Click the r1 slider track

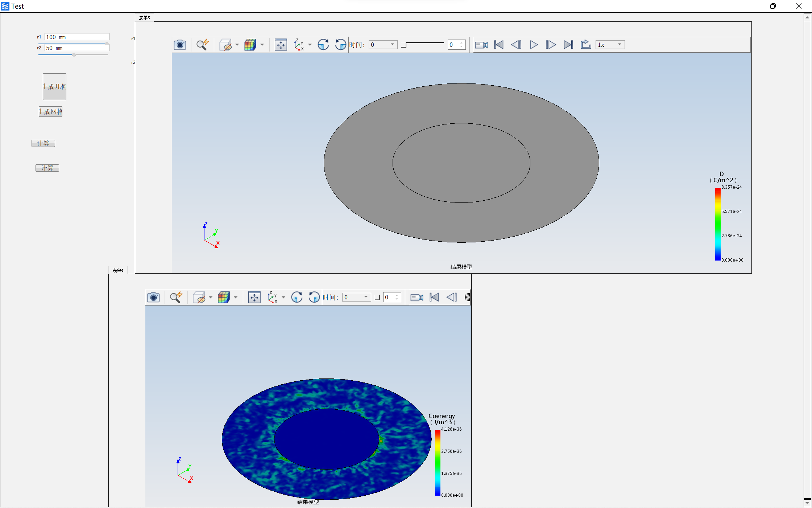pyautogui.click(x=73, y=44)
